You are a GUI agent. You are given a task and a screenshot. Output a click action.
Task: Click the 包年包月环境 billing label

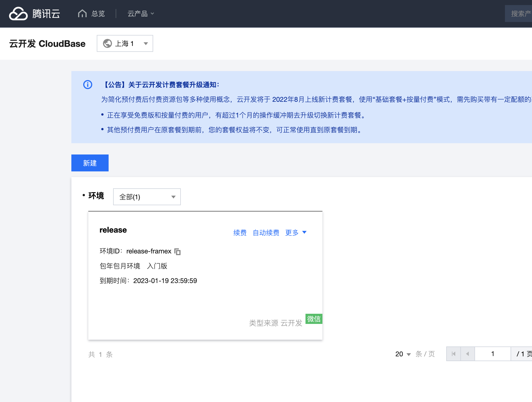point(120,266)
